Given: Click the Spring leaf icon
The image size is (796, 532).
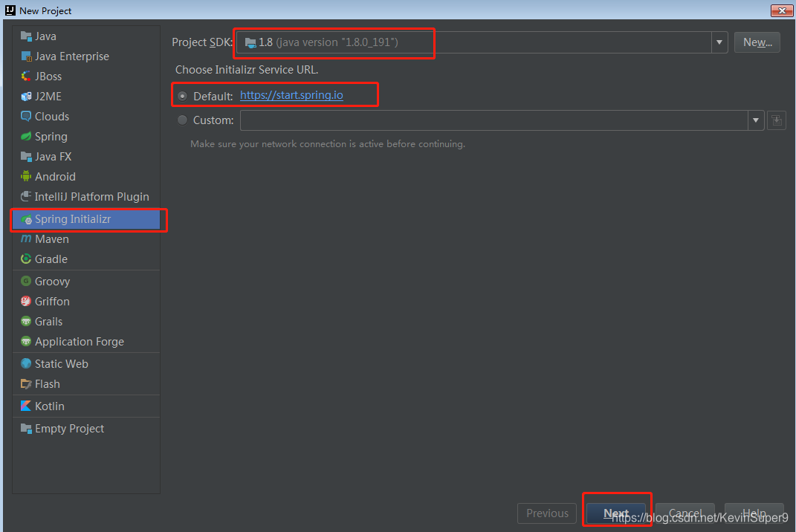Looking at the screenshot, I should pyautogui.click(x=26, y=137).
